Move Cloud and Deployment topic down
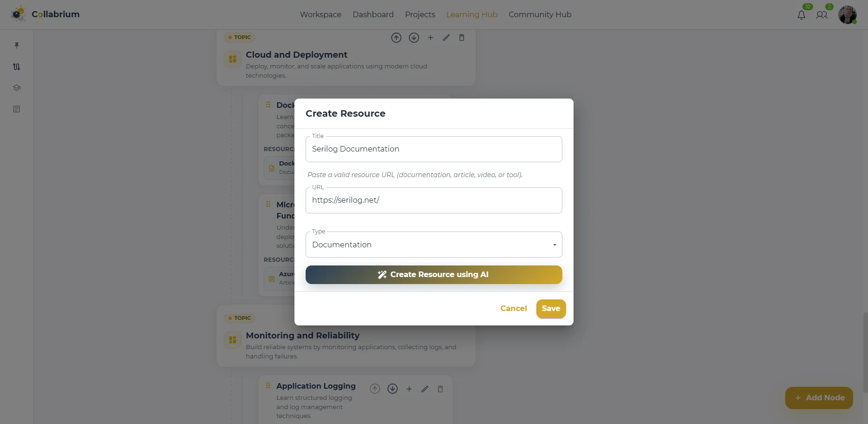The image size is (868, 424). click(x=414, y=38)
